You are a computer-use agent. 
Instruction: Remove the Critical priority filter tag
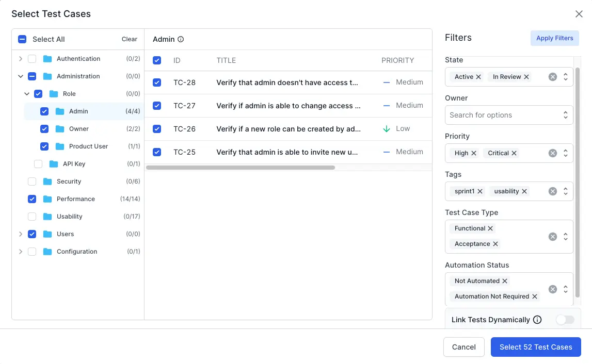pos(515,153)
